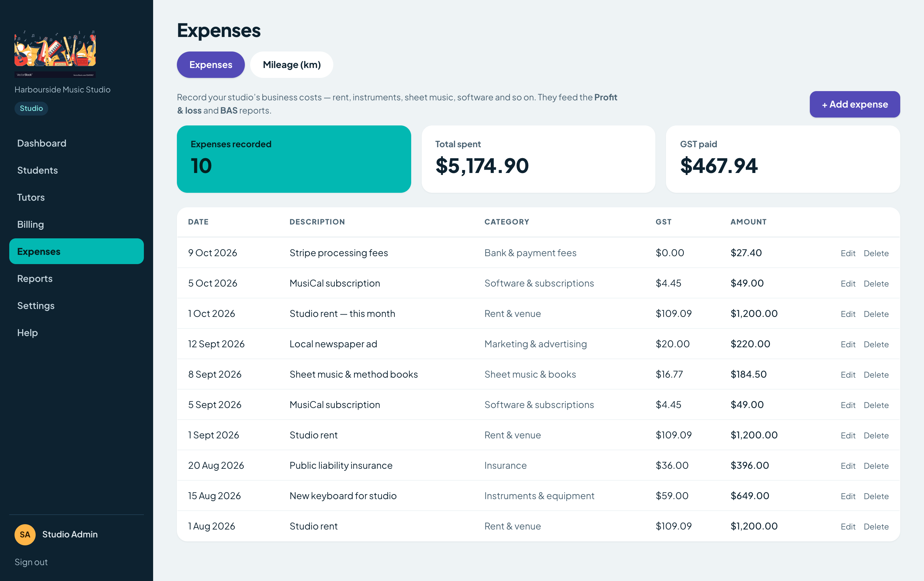Open Settings from sidebar
The image size is (924, 581).
point(76,305)
